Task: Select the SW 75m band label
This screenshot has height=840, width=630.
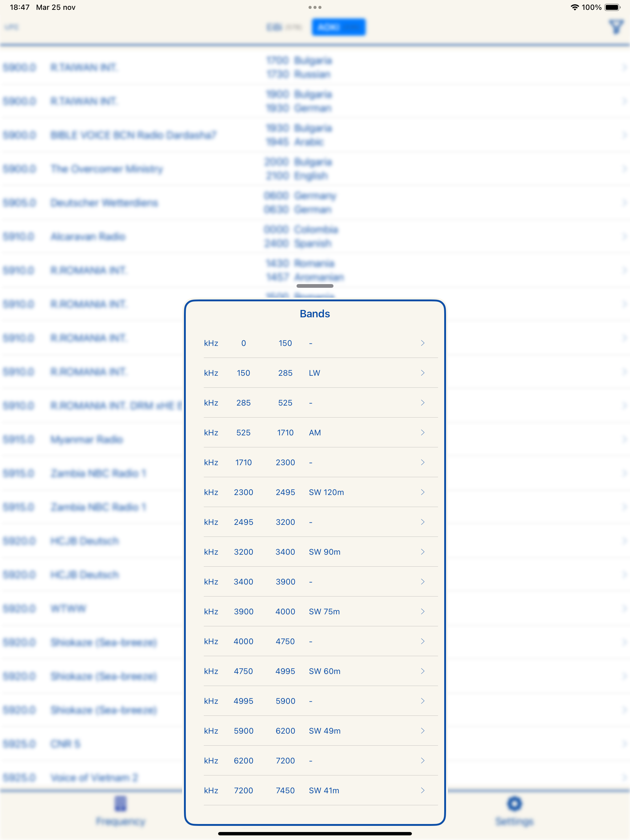Action: pos(324,611)
